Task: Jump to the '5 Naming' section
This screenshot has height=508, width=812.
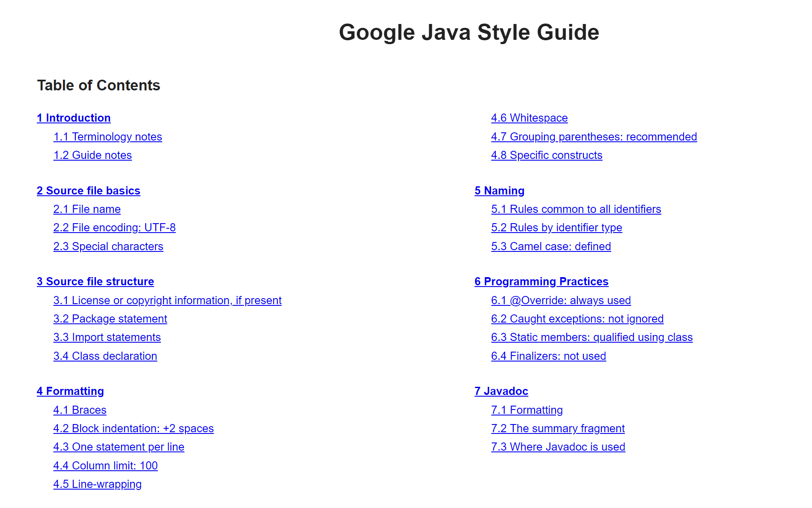Action: tap(500, 191)
